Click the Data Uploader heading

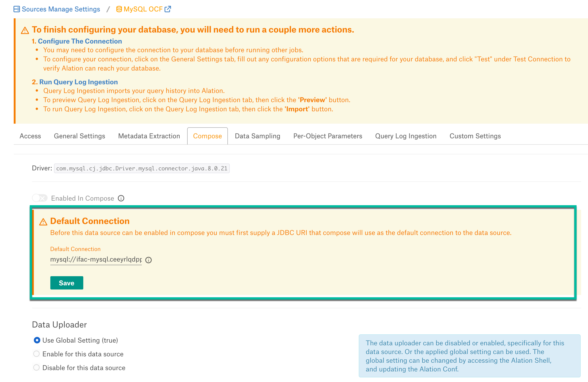coord(59,325)
